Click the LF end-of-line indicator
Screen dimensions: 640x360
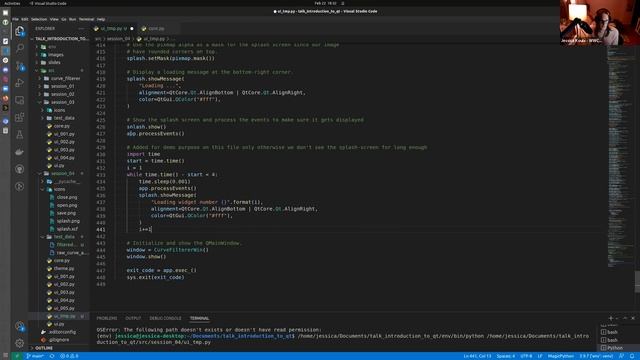pos(540,356)
